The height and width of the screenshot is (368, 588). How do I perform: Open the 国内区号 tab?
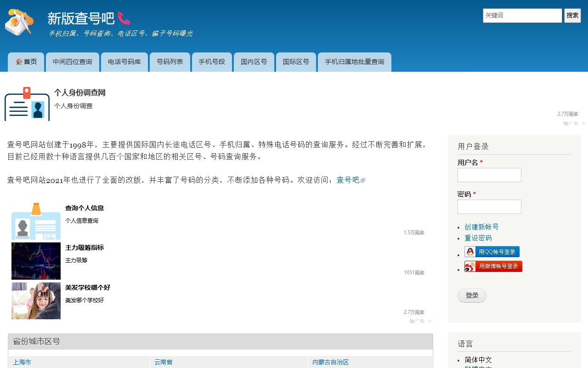coord(254,62)
